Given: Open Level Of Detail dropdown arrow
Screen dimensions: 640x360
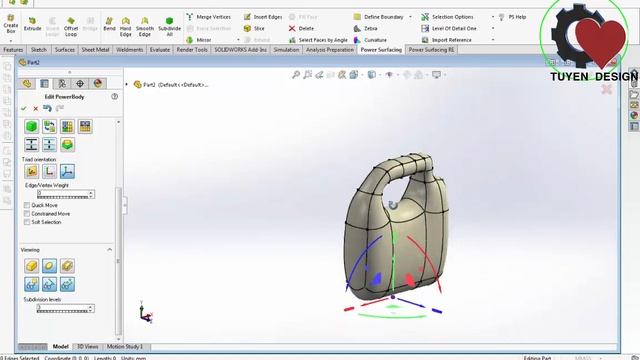Looking at the screenshot, I should point(493,29).
